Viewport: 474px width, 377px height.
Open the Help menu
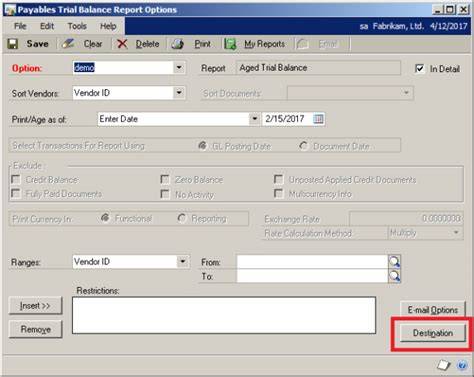coord(108,26)
